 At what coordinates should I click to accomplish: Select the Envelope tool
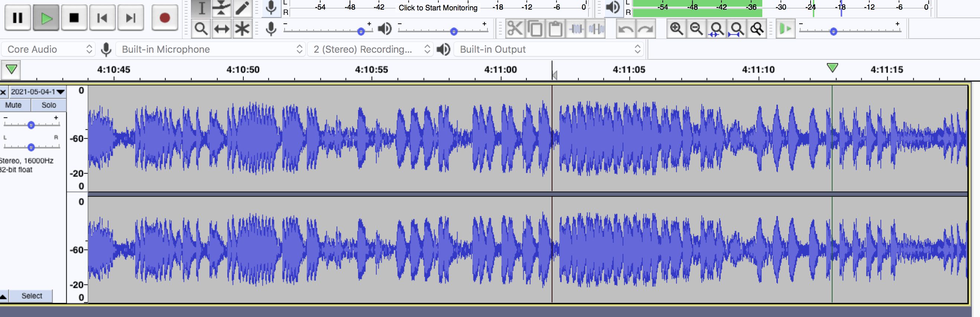click(x=221, y=9)
